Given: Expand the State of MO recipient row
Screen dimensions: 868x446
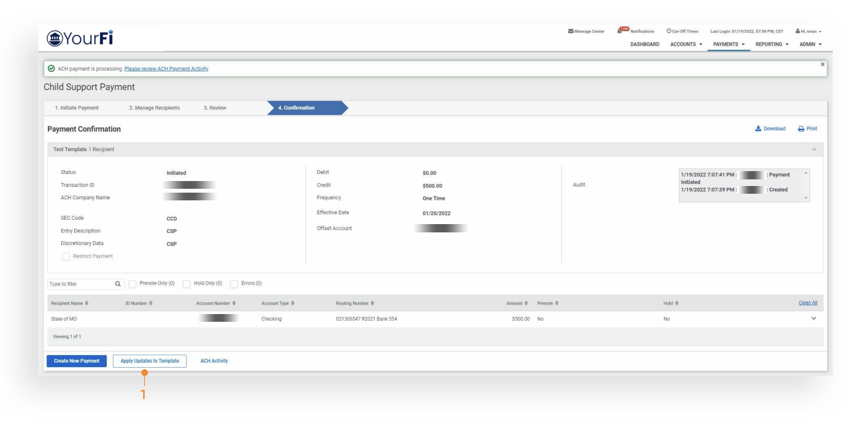Looking at the screenshot, I should 813,318.
